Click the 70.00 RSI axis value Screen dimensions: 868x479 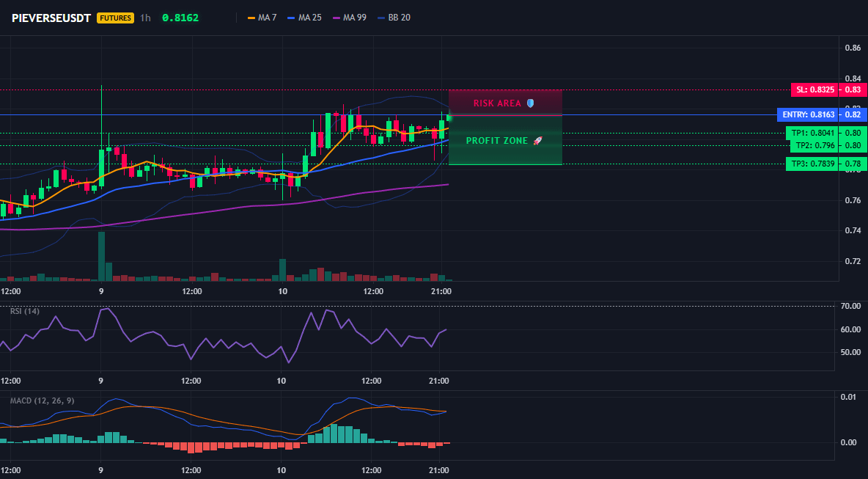tap(850, 306)
